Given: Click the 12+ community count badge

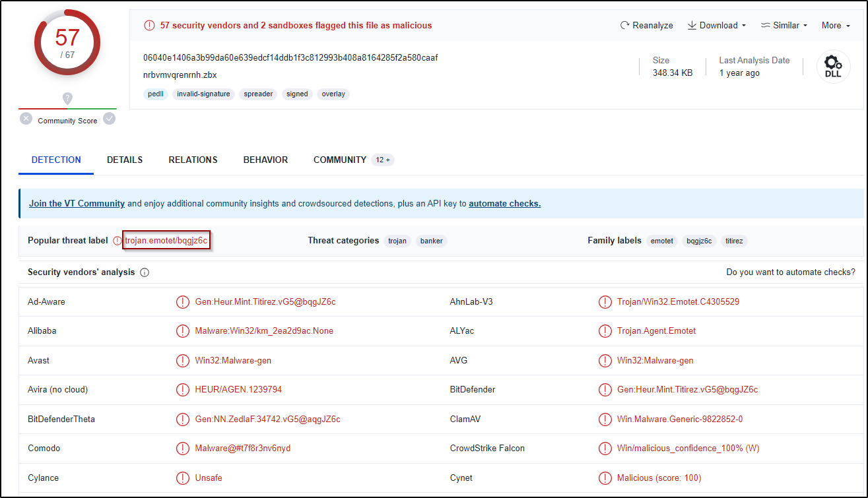Looking at the screenshot, I should click(383, 160).
